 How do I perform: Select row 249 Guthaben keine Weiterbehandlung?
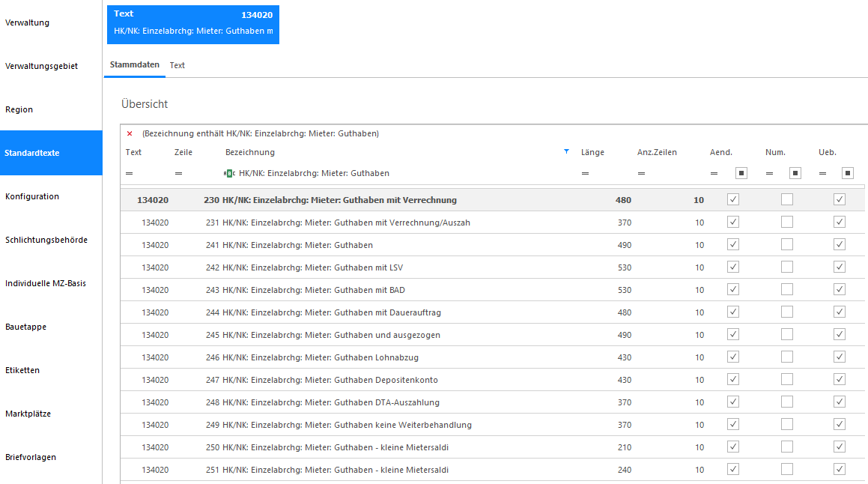pyautogui.click(x=493, y=425)
